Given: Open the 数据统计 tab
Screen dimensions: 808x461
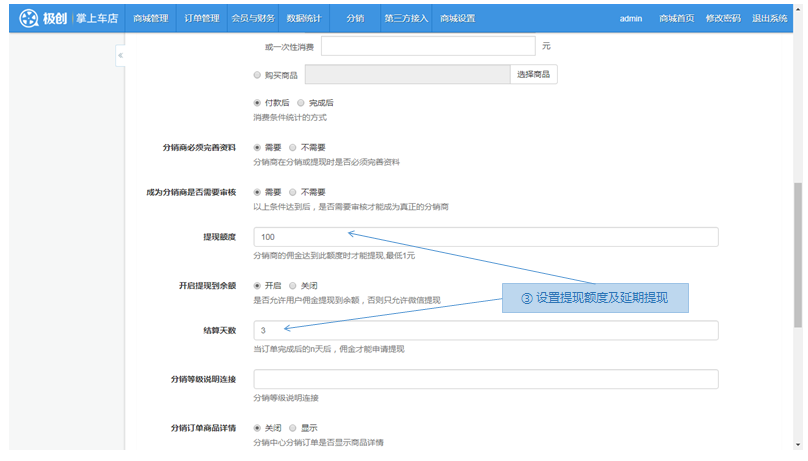Looking at the screenshot, I should (303, 18).
